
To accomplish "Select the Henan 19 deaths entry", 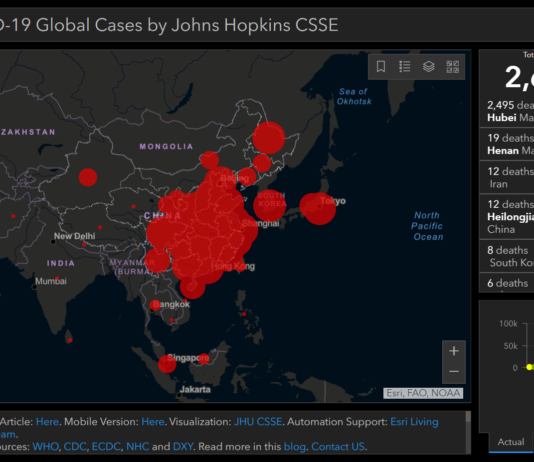I will [507, 144].
